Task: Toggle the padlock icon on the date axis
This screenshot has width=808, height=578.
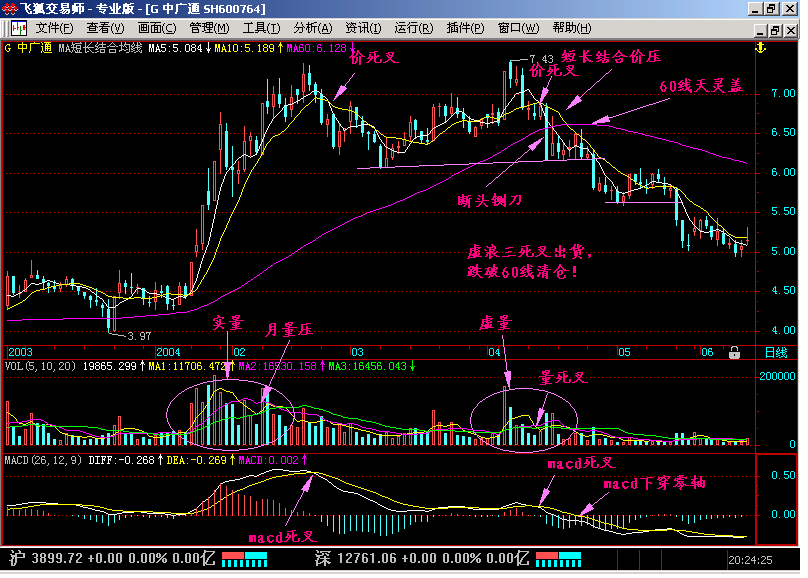Action: point(734,352)
